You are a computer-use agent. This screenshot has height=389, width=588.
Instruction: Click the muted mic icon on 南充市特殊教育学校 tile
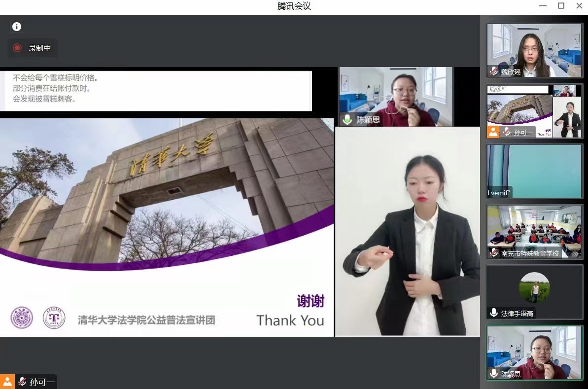click(493, 253)
